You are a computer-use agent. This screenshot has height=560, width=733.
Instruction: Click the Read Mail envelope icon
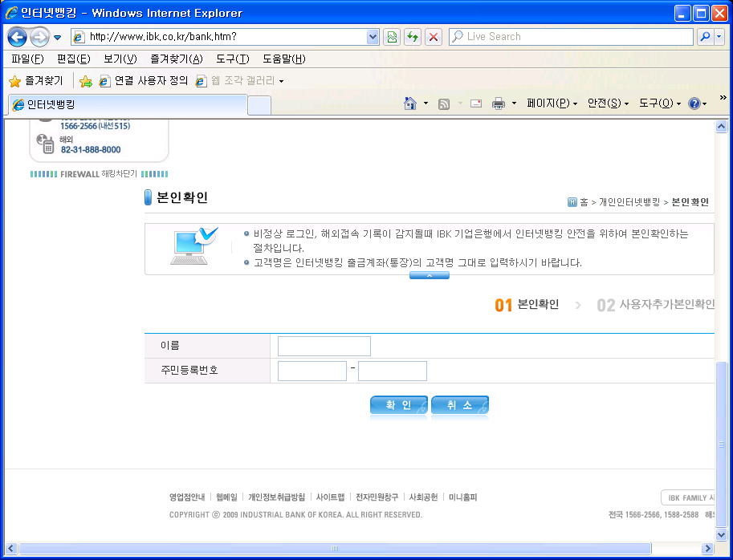(476, 103)
